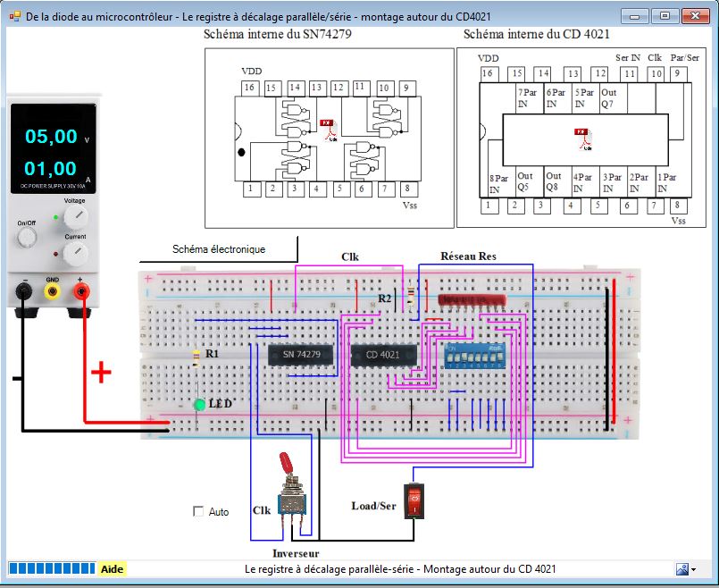Select the SN 74279 chip on breadboard
The image size is (719, 588).
(301, 355)
